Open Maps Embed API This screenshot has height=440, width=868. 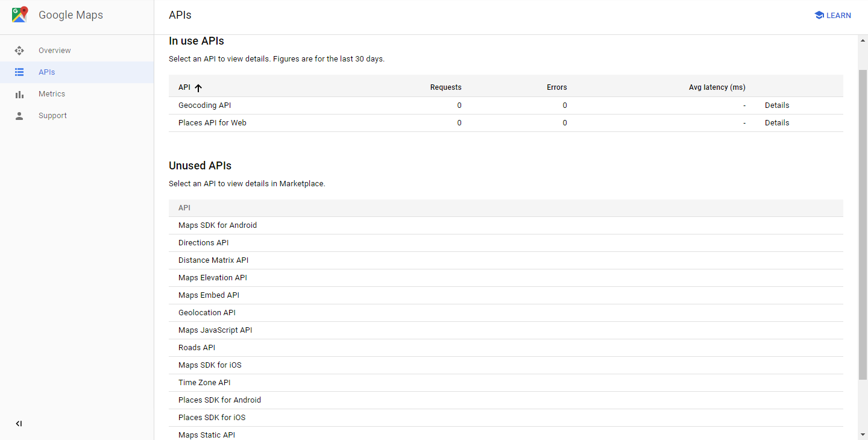point(209,295)
